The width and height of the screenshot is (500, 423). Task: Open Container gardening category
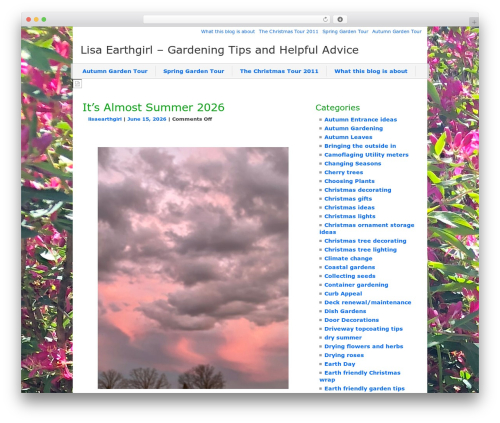click(x=356, y=285)
